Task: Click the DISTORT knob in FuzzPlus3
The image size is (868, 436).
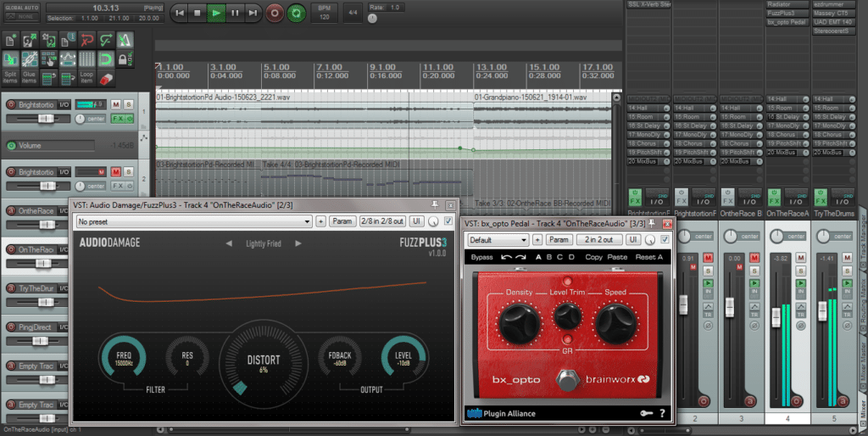Action: pos(264,363)
